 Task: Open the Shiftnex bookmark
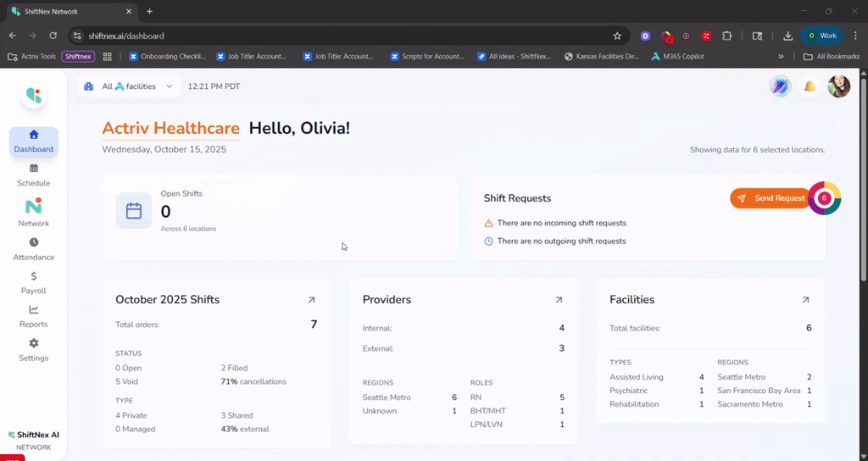[x=78, y=57]
